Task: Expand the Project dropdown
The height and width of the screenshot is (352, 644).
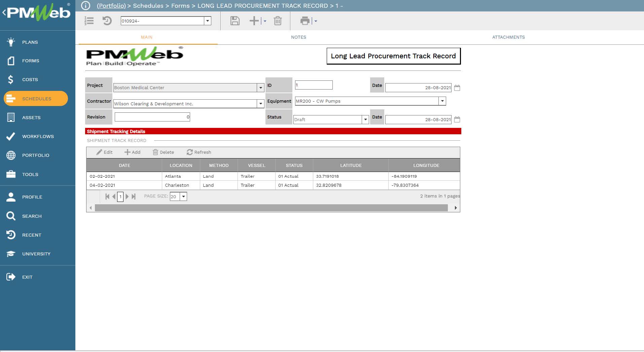Action: 260,88
